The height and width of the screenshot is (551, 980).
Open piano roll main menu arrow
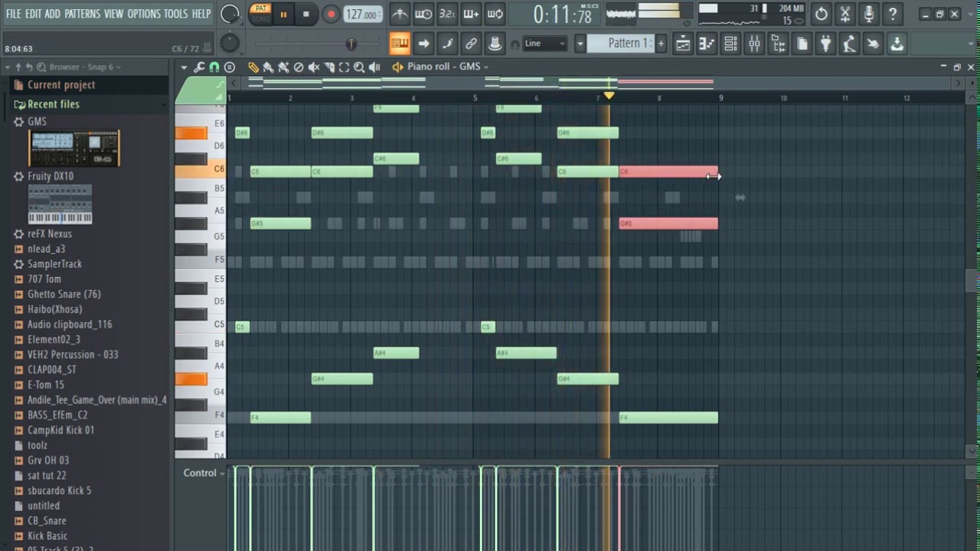184,67
